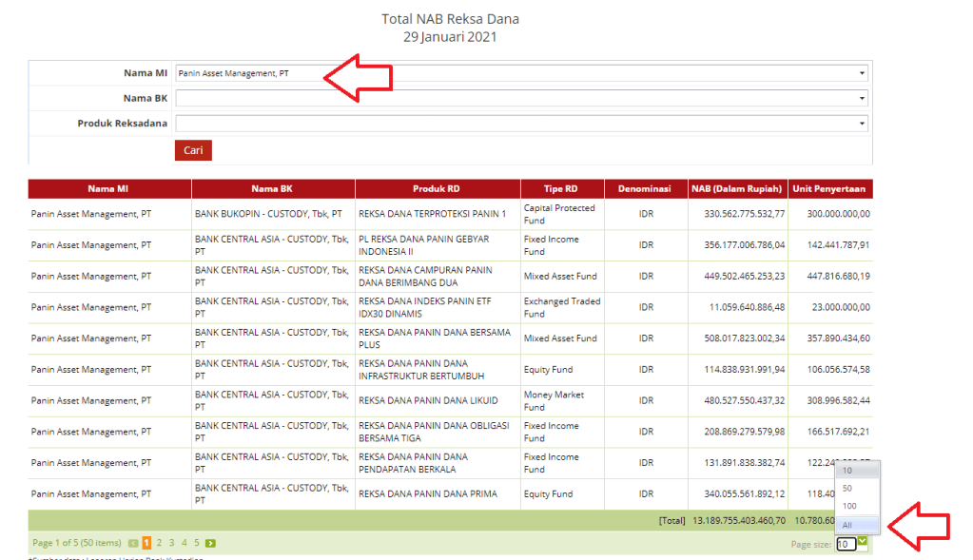Select 10 in page size list
Screen dimensions: 973x560
(x=847, y=471)
